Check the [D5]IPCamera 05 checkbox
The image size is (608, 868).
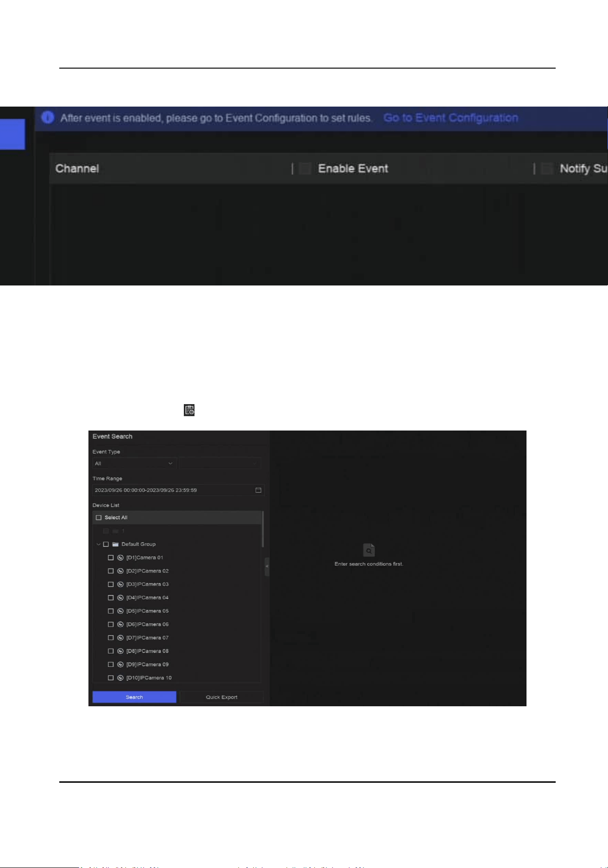coord(111,611)
